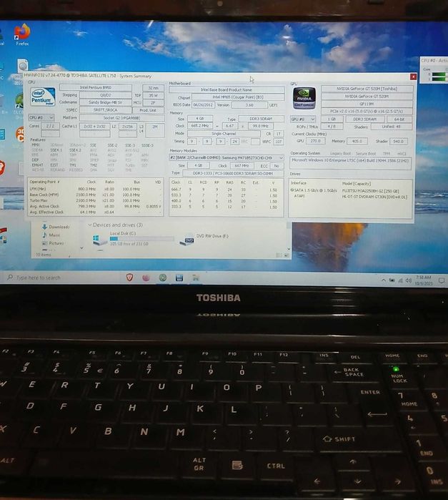The image size is (448, 500).
Task: Click CPU #0 core usage bar graph
Action: click(x=439, y=77)
